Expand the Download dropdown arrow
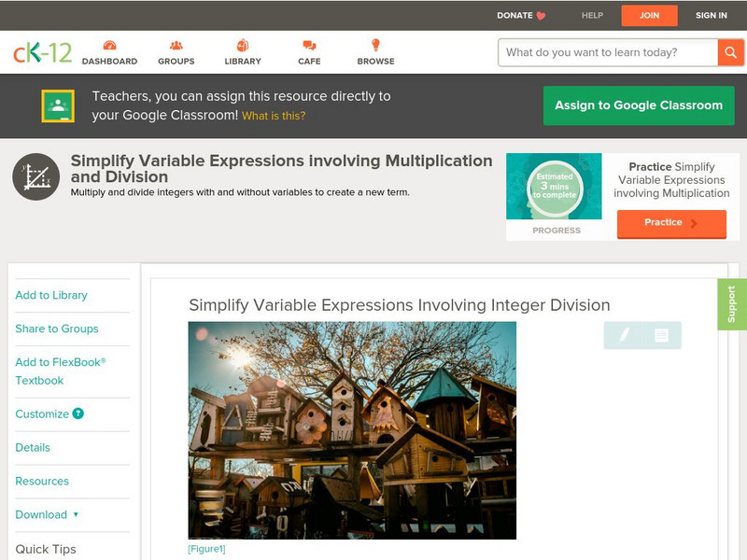 tap(76, 514)
